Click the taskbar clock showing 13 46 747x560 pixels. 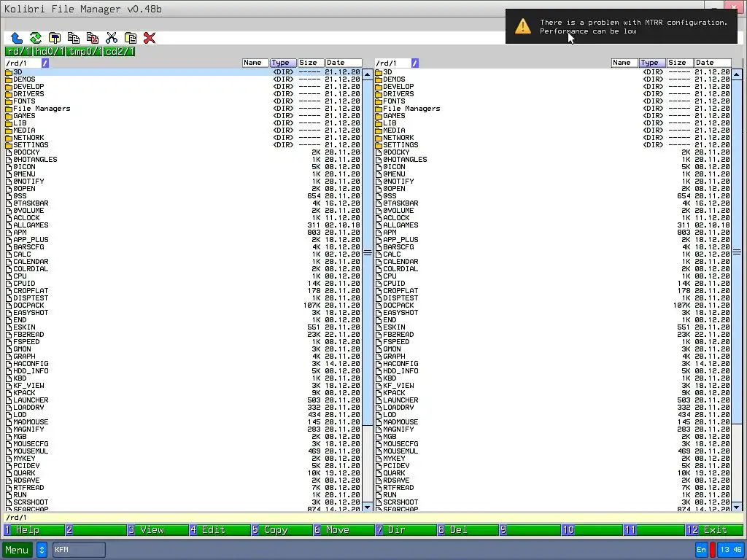pyautogui.click(x=731, y=550)
